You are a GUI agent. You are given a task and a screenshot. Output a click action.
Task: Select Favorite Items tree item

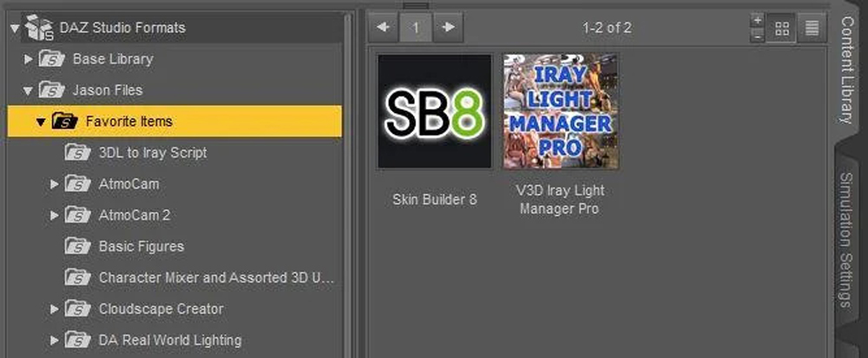(175, 122)
